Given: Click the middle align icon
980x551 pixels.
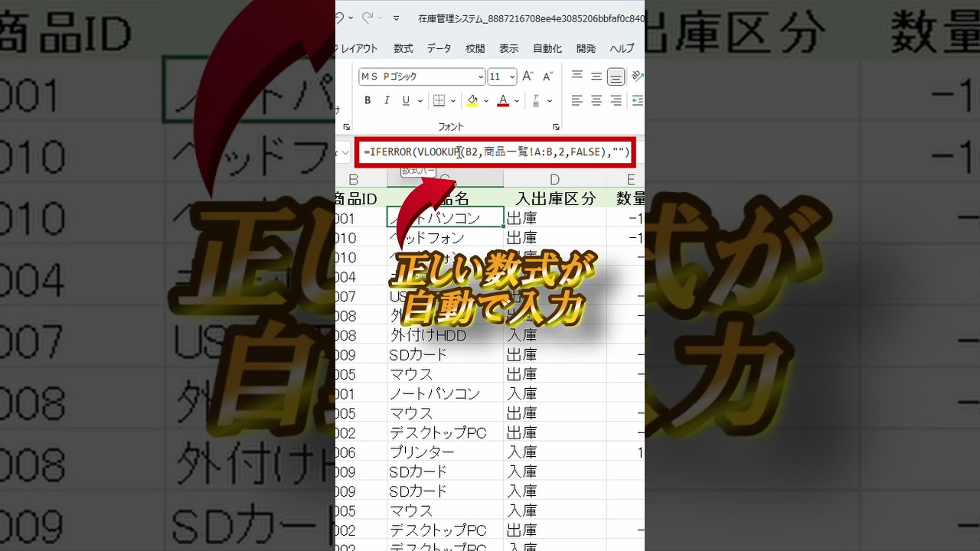Looking at the screenshot, I should point(596,76).
